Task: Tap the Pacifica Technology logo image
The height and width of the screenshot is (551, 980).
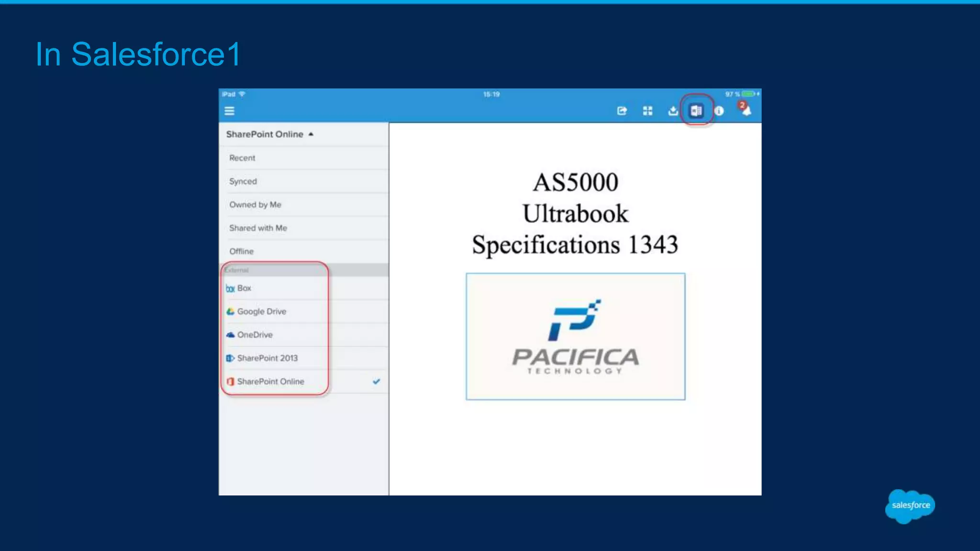Action: pos(576,337)
